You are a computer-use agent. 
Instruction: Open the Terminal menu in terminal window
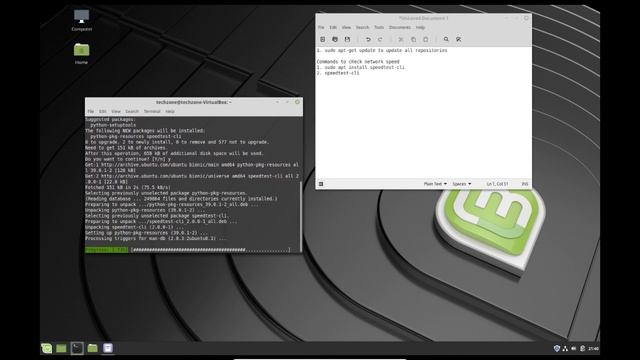coord(152,111)
